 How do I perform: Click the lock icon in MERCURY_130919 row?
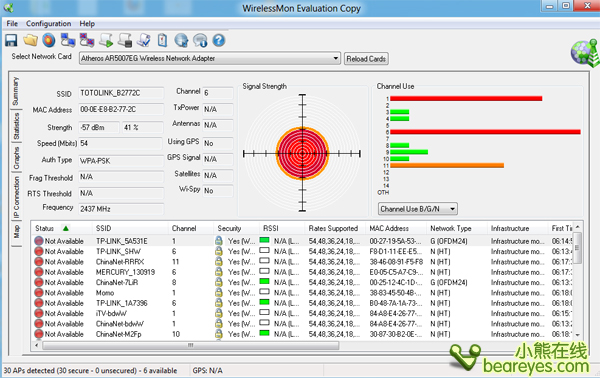218,272
